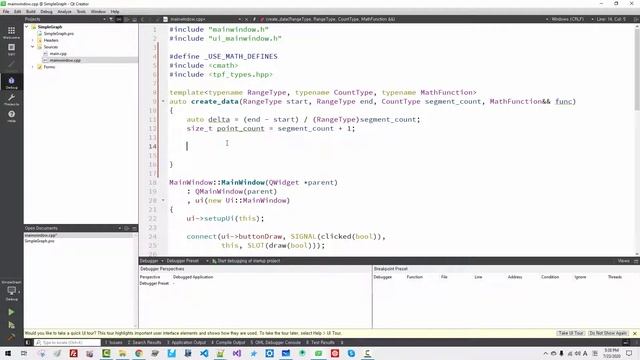Open Windows Start menu

point(8,353)
